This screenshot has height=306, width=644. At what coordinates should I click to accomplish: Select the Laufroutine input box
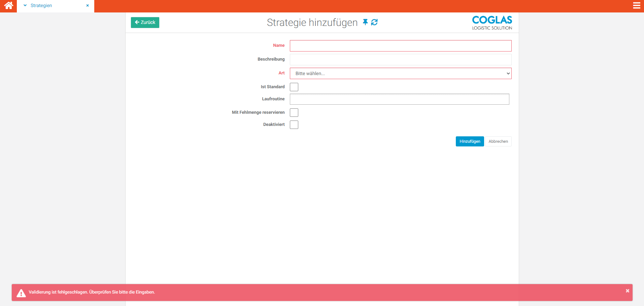pyautogui.click(x=399, y=99)
